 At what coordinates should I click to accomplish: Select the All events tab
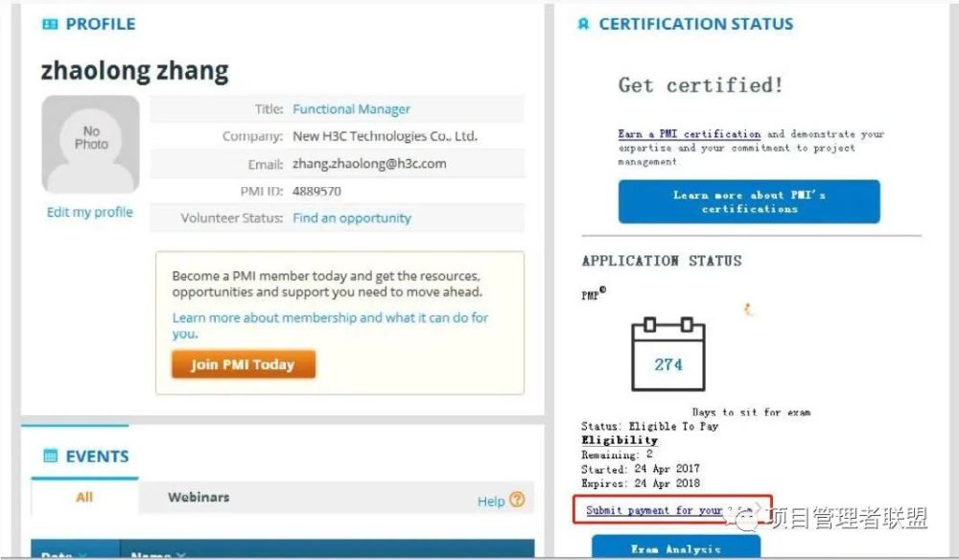click(84, 497)
